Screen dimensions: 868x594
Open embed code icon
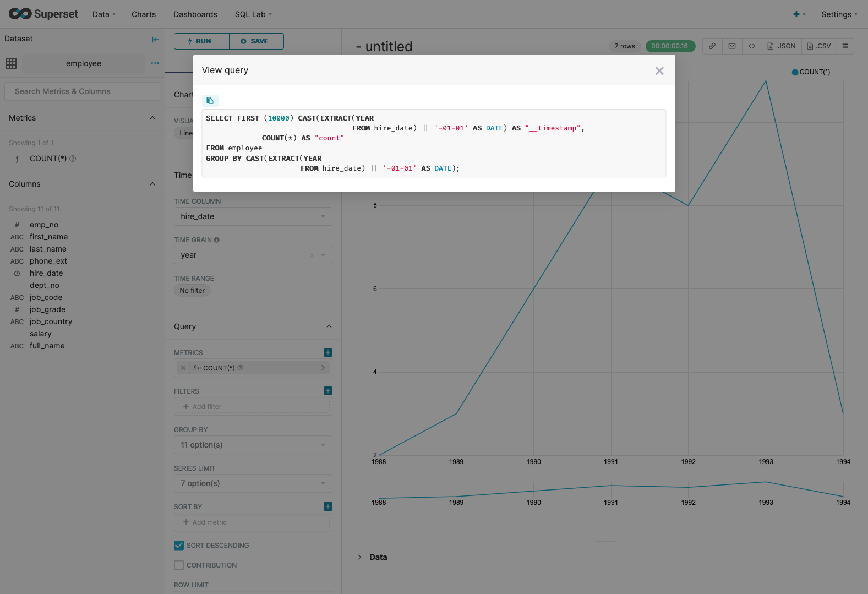(752, 46)
